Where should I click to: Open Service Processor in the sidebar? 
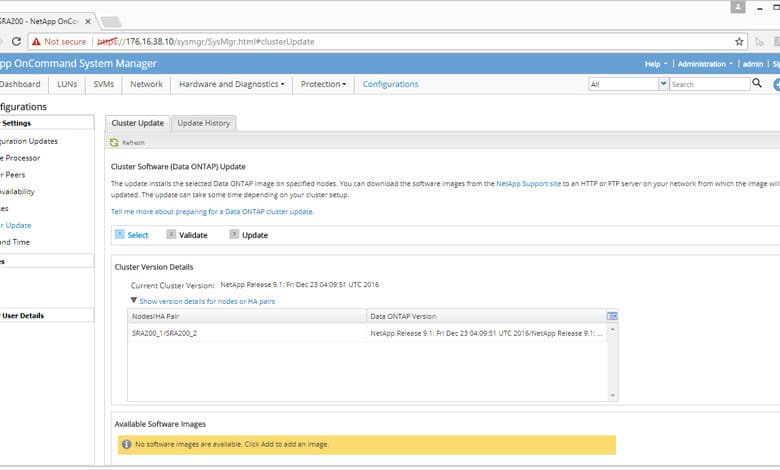(x=20, y=158)
